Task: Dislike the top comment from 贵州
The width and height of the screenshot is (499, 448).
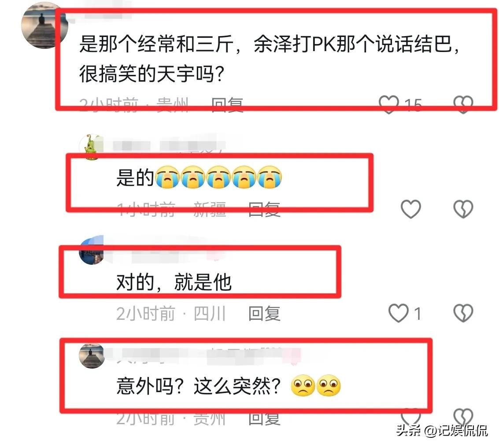Action: point(463,104)
